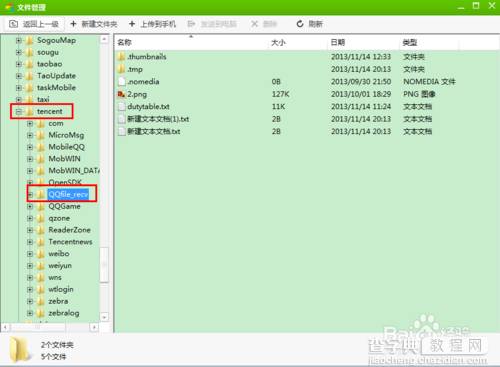
Task: Click the QQGame folder icon in tree
Action: click(41, 207)
